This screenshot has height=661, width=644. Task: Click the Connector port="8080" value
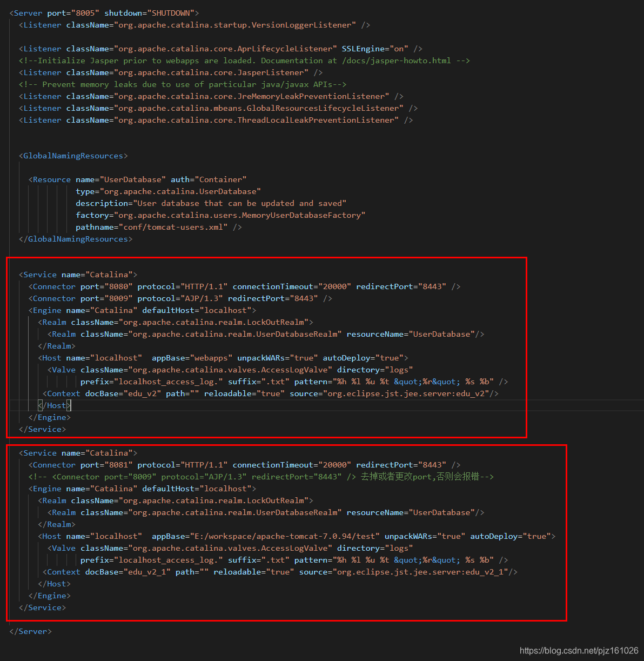[x=118, y=286]
